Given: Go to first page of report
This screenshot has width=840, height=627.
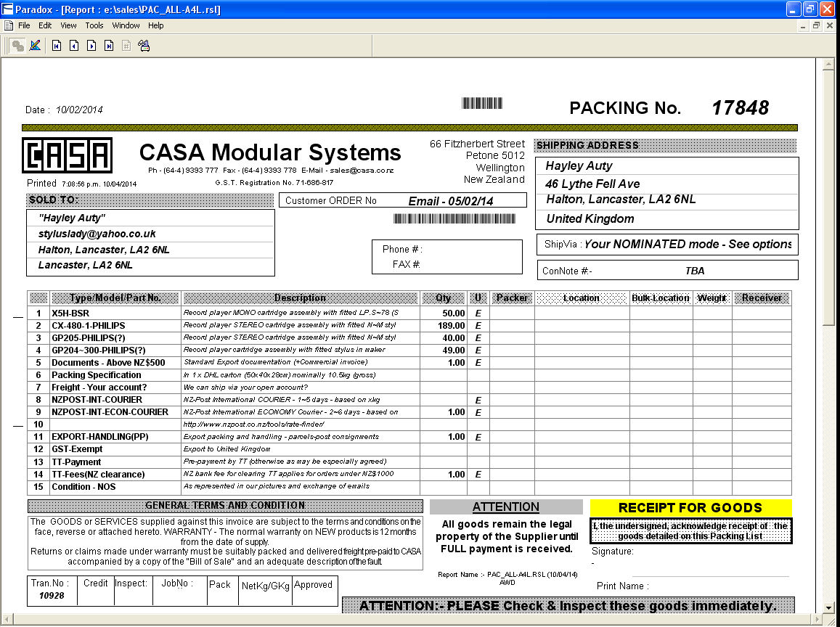Looking at the screenshot, I should (x=56, y=46).
